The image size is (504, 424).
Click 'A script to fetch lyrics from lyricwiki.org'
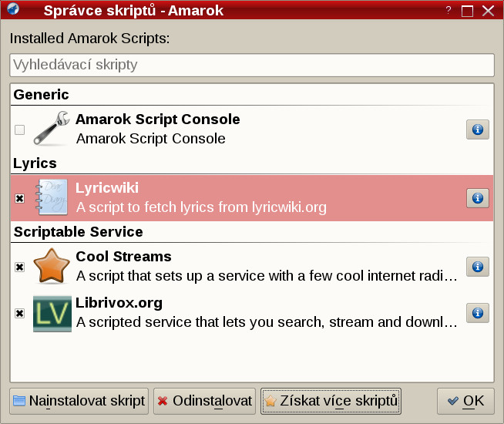click(x=201, y=207)
